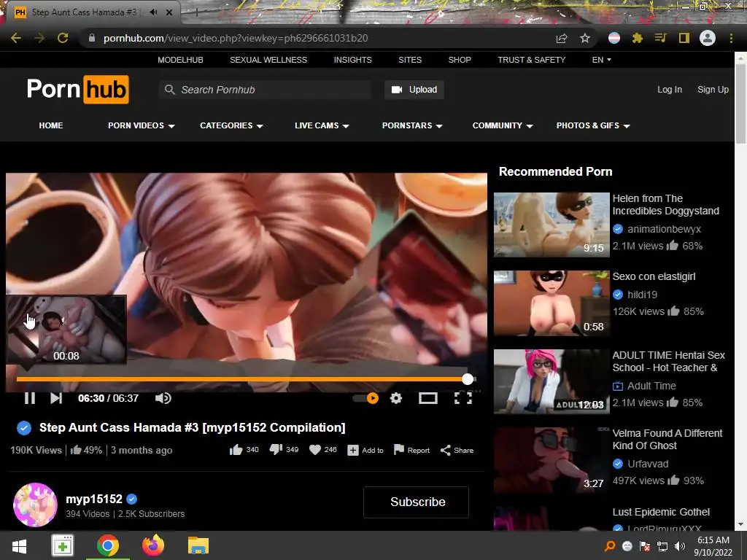747x560 pixels.
Task: Switch the player to theater mode
Action: coord(427,398)
